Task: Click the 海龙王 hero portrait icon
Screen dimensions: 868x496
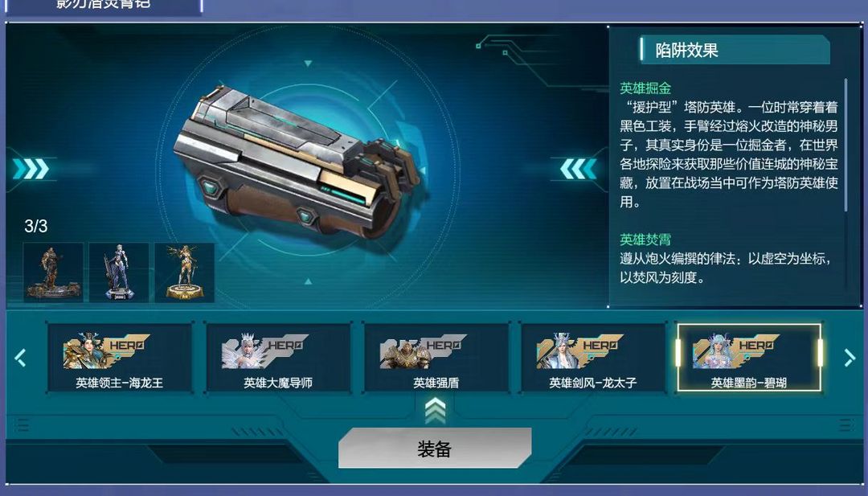Action: (84, 350)
